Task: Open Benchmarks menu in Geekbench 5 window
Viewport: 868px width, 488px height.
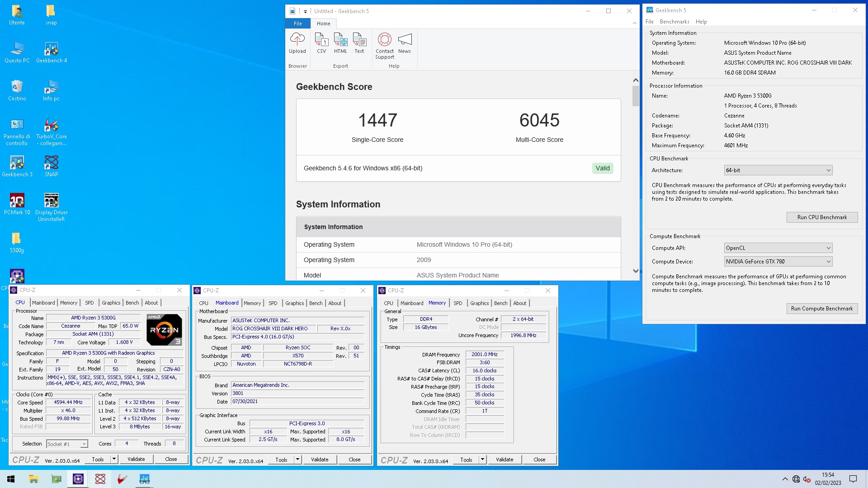Action: pos(675,22)
